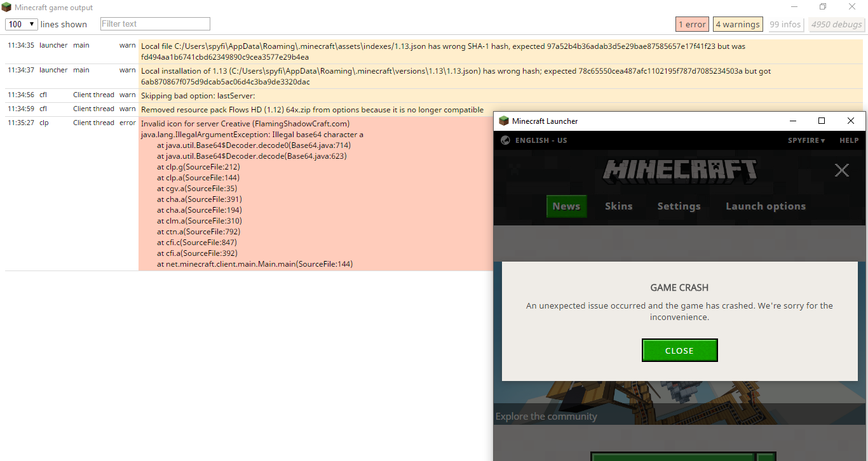Switch to the News tab

(566, 206)
